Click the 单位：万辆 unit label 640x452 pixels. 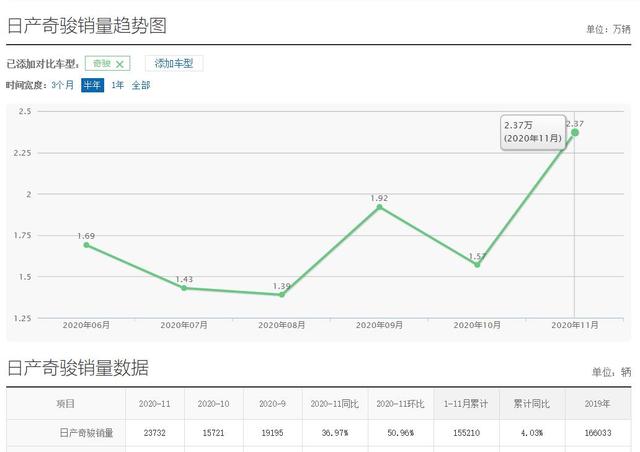tap(609, 29)
